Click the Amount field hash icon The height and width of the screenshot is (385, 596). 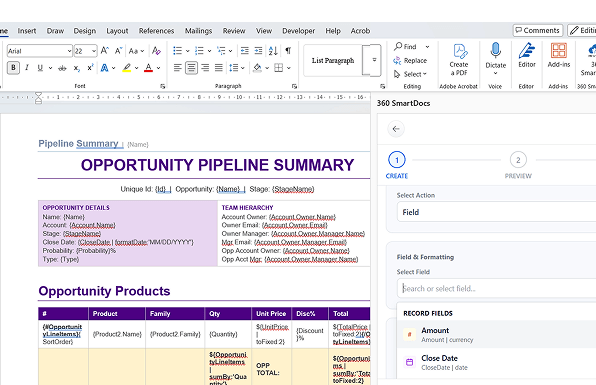pyautogui.click(x=409, y=334)
